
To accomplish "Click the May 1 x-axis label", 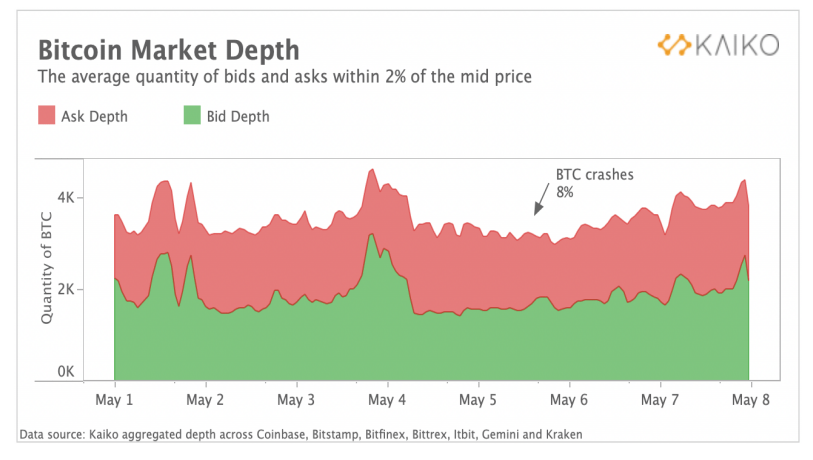I will coord(114,400).
